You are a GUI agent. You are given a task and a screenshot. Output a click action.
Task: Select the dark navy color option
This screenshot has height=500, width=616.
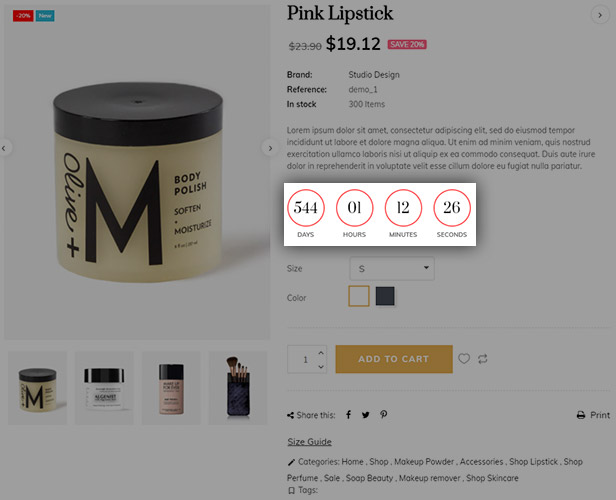(x=385, y=296)
